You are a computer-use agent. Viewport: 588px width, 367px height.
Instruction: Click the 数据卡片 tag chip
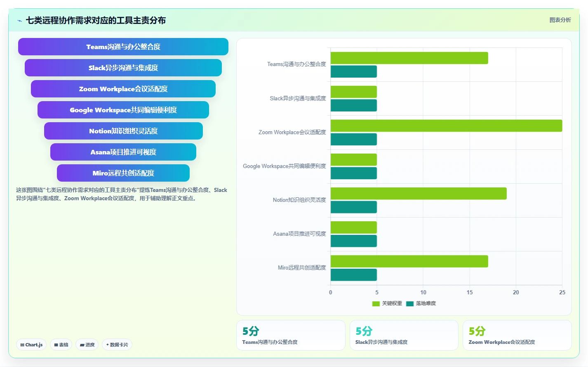(117, 345)
